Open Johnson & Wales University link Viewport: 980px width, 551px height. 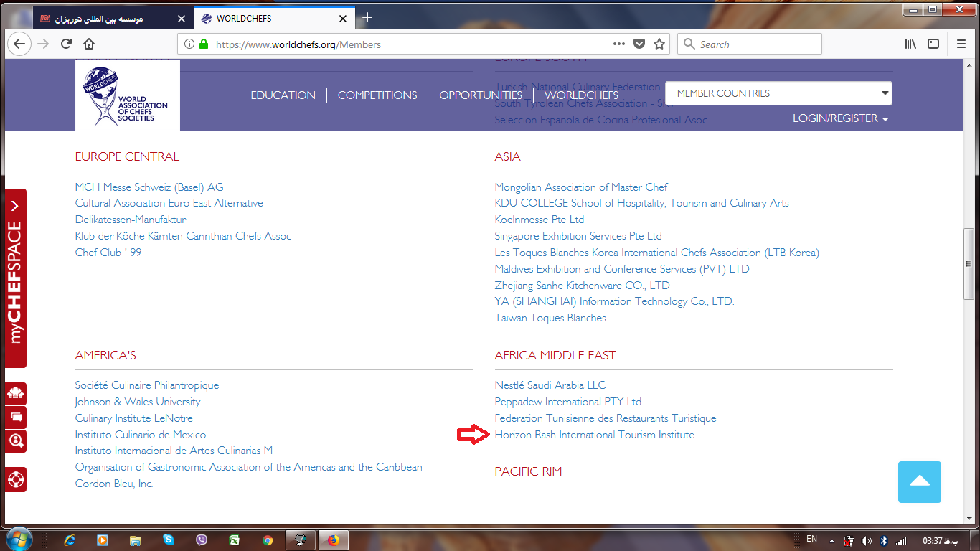(138, 402)
